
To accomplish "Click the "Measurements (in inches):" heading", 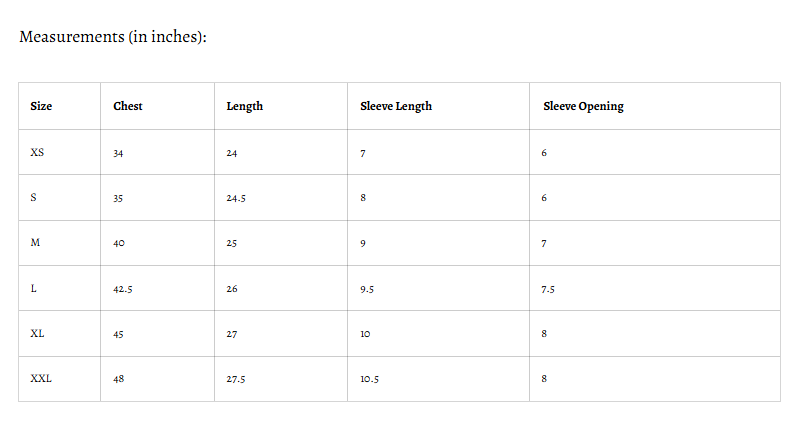I will coord(113,38).
